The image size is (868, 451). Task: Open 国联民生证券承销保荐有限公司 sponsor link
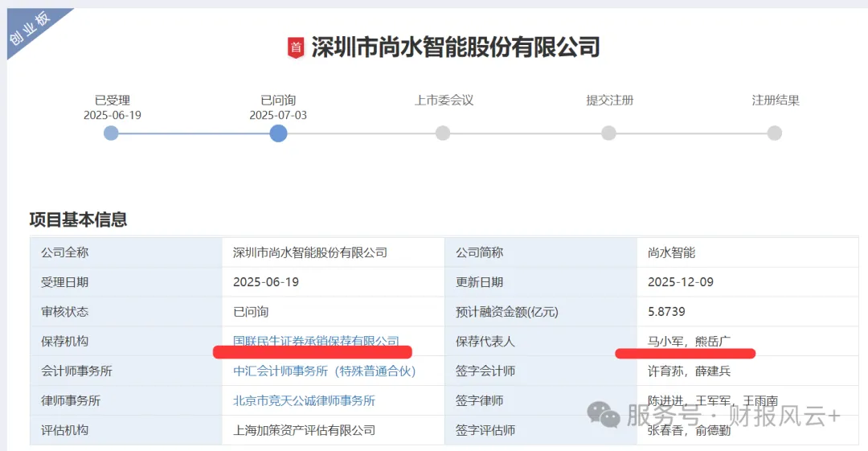coord(316,342)
